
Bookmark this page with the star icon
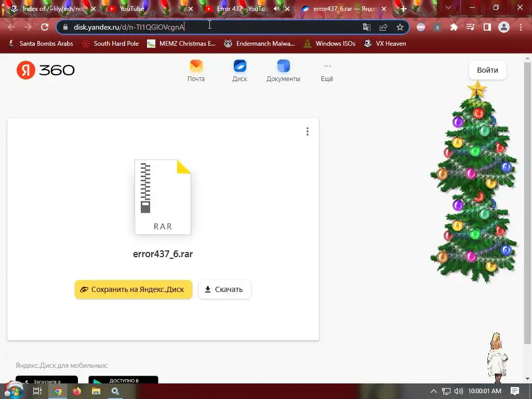(400, 27)
